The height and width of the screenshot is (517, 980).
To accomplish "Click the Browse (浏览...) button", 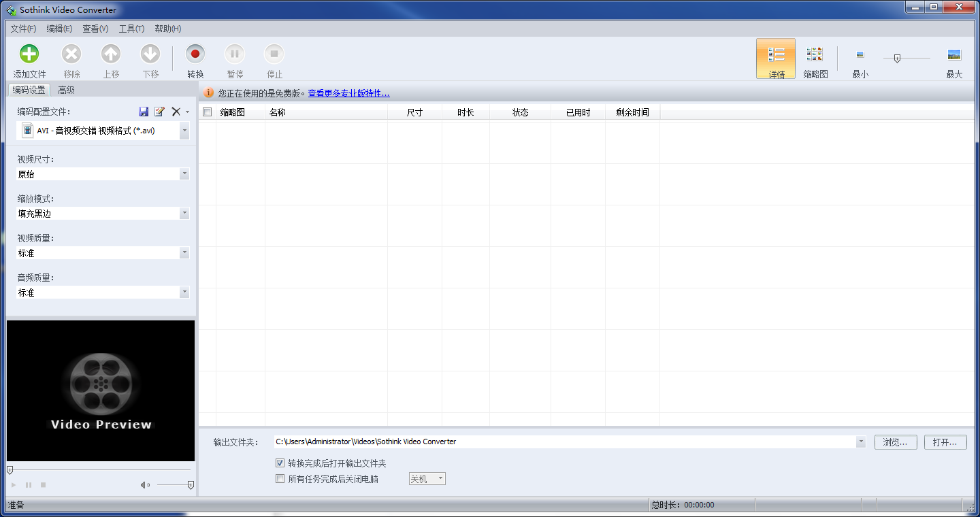I will (896, 442).
